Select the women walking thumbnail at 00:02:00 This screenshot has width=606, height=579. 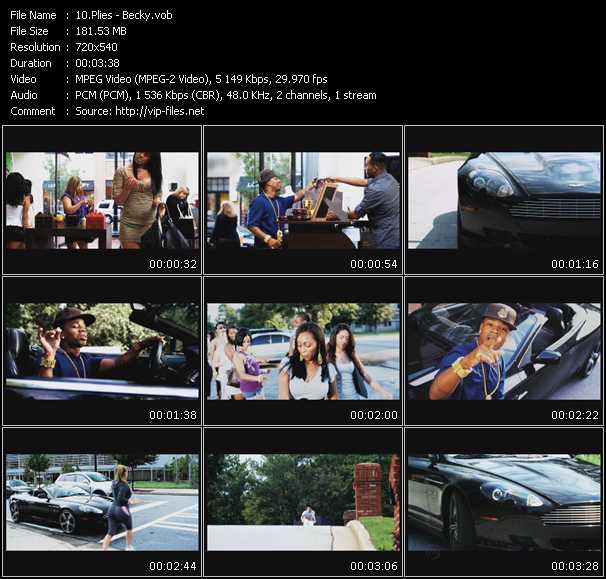tap(303, 351)
